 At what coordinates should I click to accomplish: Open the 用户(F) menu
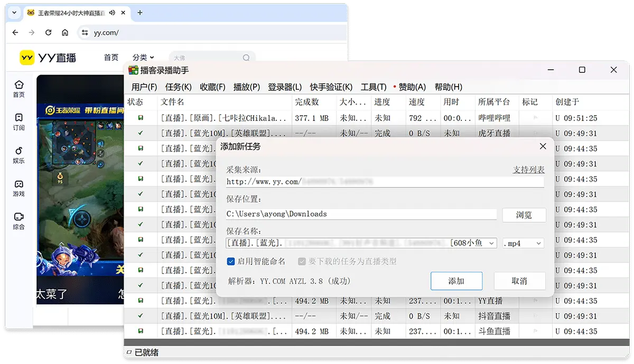[x=144, y=87]
